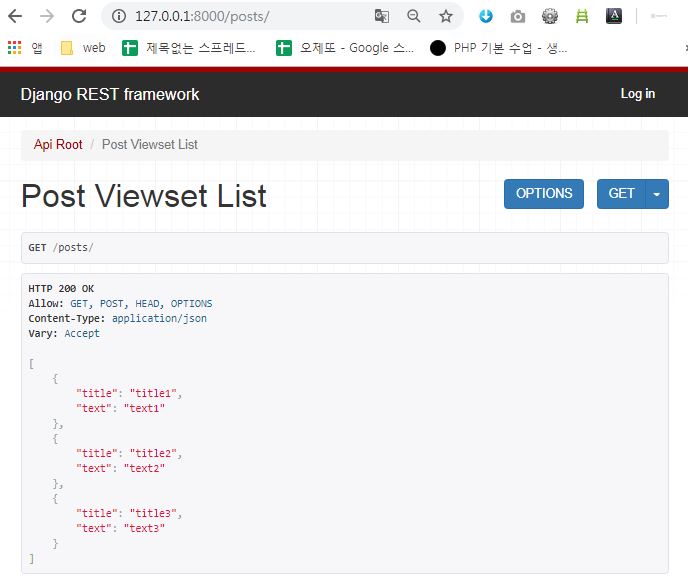Click Log in in the navbar
The image size is (688, 578).
638,93
